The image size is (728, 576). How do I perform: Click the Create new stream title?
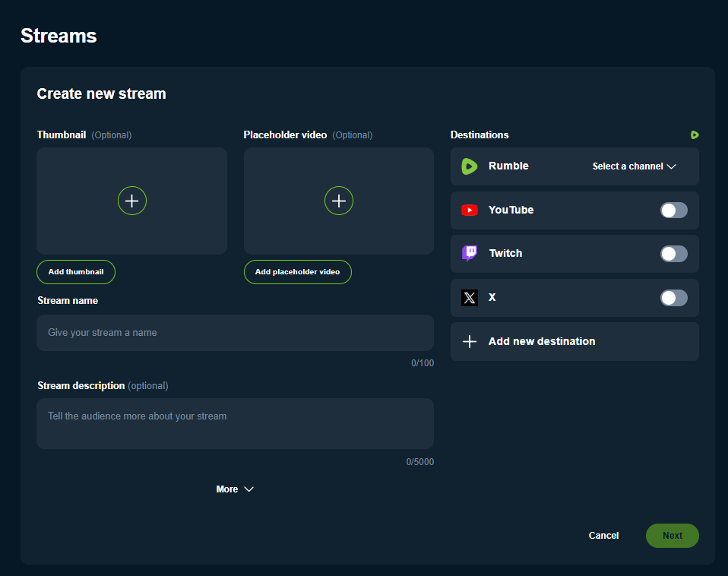[101, 93]
